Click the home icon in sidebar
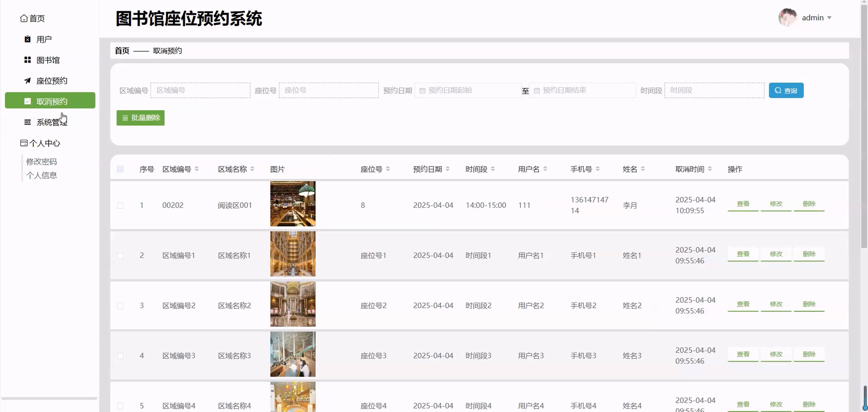The height and width of the screenshot is (412, 868). coord(24,18)
